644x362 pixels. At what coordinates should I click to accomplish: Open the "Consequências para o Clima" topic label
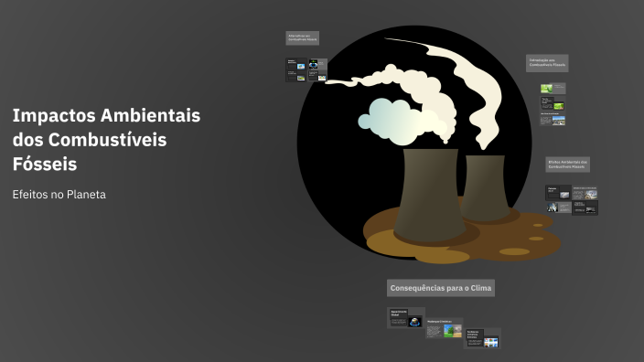441,288
